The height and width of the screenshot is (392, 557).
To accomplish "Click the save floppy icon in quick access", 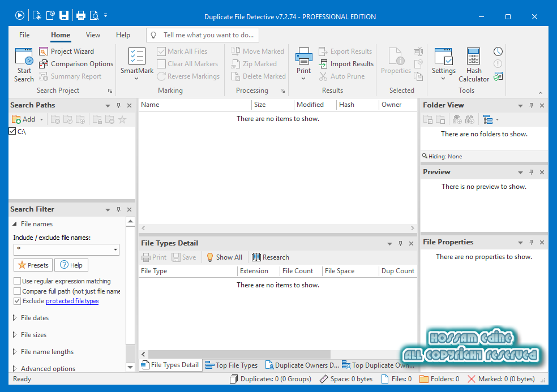I will click(x=63, y=15).
